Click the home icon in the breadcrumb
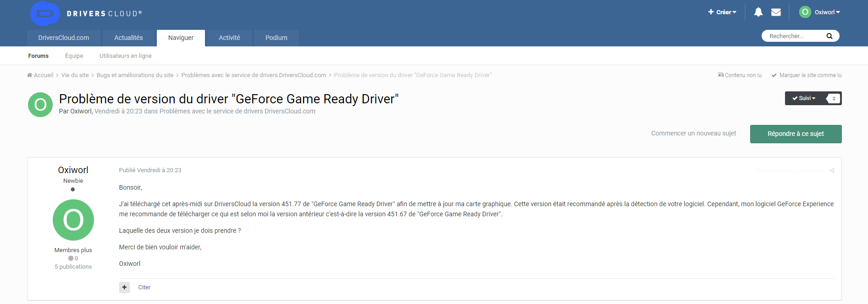 [29, 75]
